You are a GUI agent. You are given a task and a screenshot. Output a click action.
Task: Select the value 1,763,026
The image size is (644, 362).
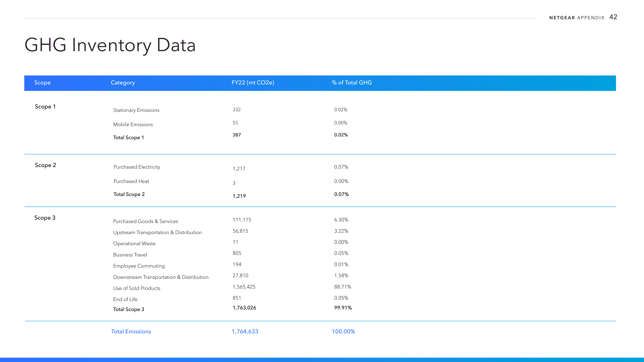point(244,308)
